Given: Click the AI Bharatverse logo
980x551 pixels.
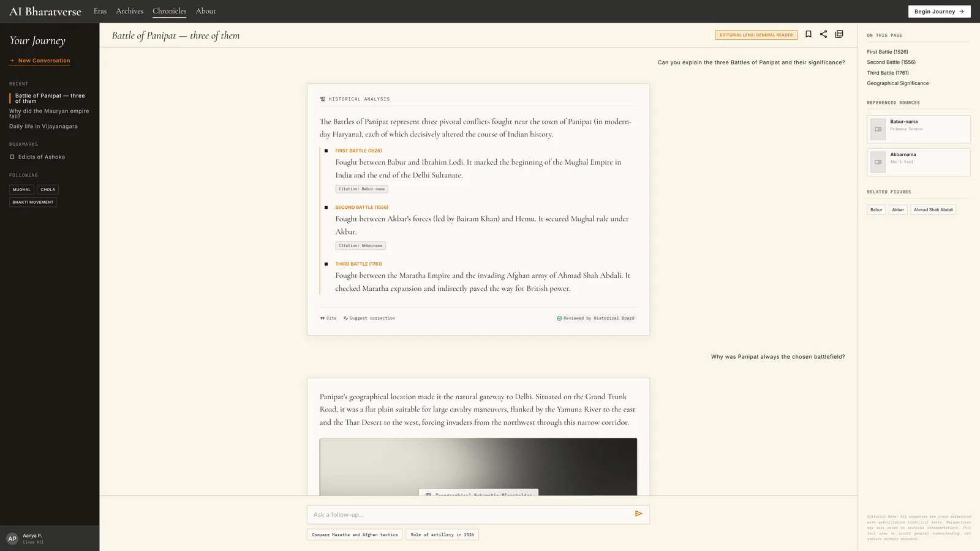Looking at the screenshot, I should click(x=45, y=12).
